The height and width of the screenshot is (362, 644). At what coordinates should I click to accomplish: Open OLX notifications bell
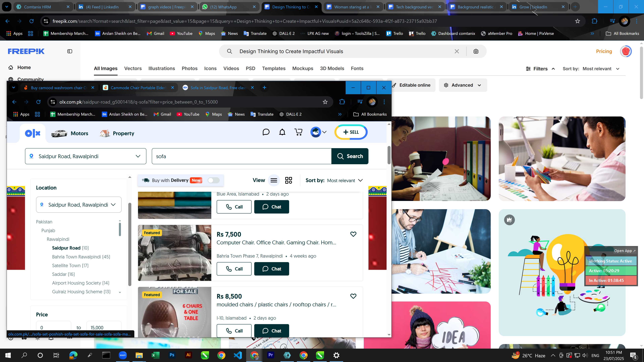click(x=282, y=132)
